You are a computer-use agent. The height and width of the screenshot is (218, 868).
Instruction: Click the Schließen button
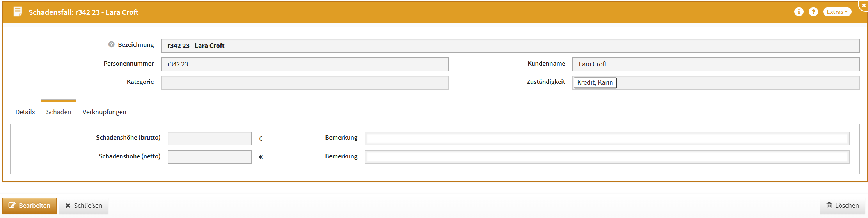point(83,206)
